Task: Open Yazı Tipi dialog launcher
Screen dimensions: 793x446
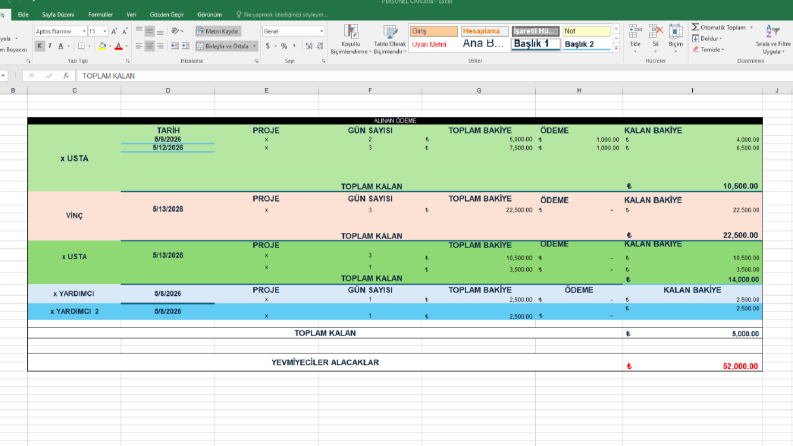Action: [127, 61]
